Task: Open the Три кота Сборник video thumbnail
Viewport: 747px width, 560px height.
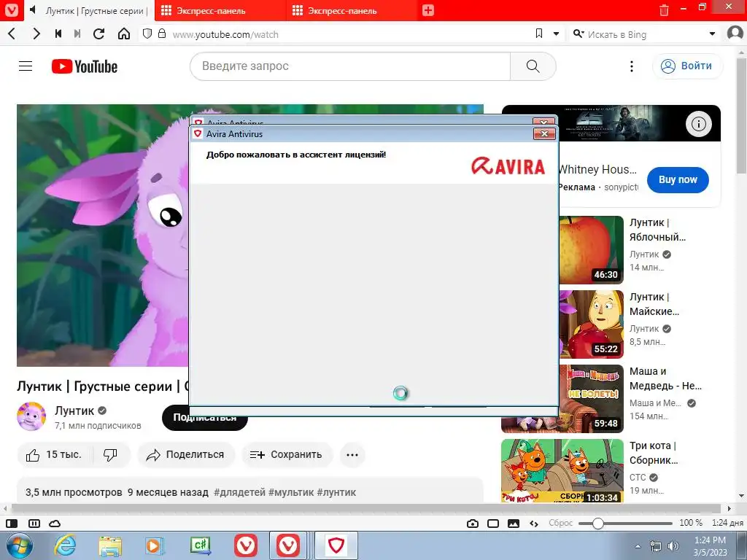Action: pos(562,470)
